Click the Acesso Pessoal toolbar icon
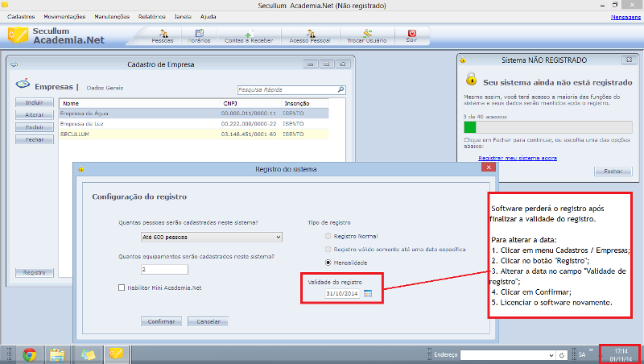The width and height of the screenshot is (644, 364). (x=309, y=35)
